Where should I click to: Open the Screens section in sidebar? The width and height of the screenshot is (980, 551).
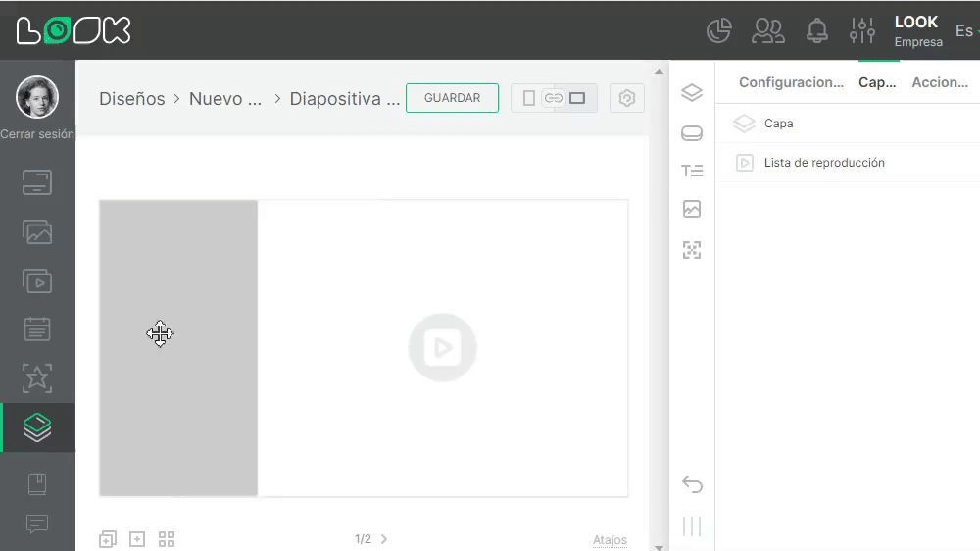pos(37,182)
